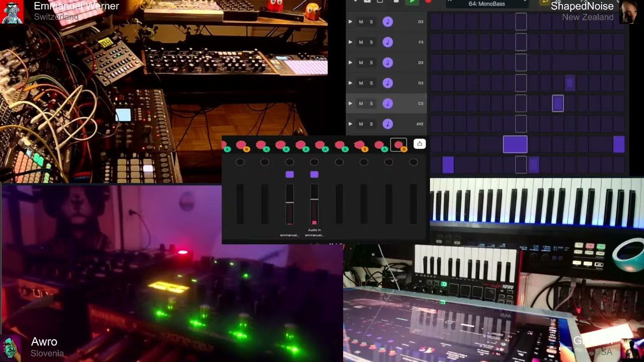Click the purple note icon on G3 row

pos(387,22)
